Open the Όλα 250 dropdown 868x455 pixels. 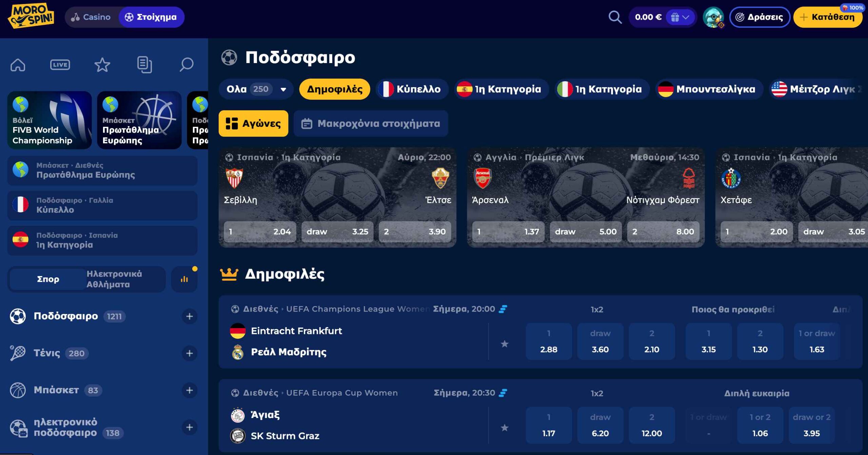(x=256, y=89)
